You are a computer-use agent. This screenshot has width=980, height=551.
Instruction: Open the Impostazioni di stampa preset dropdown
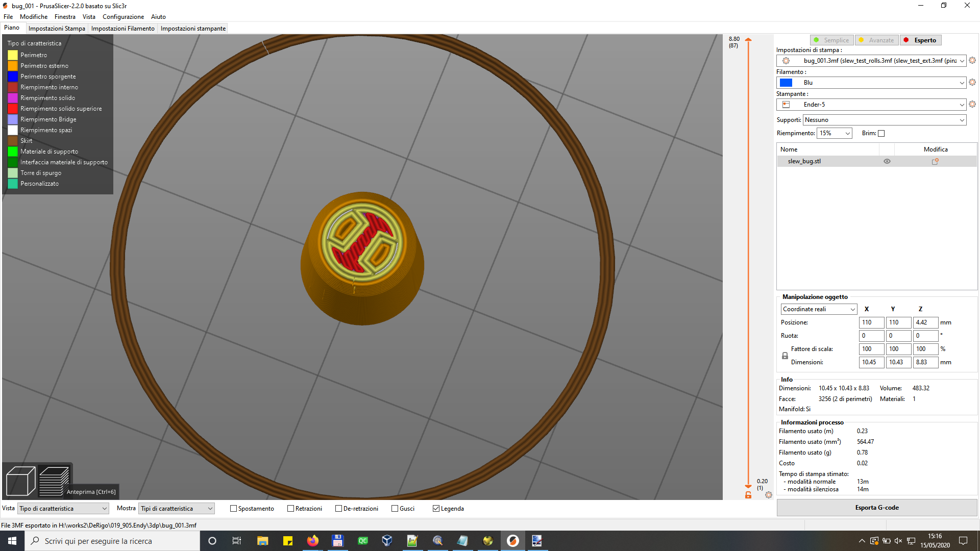tap(871, 61)
